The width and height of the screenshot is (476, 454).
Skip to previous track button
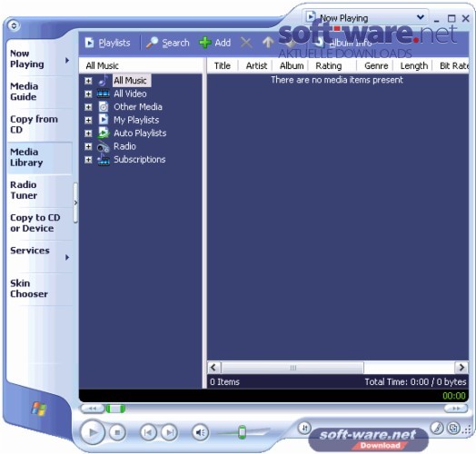(x=148, y=432)
